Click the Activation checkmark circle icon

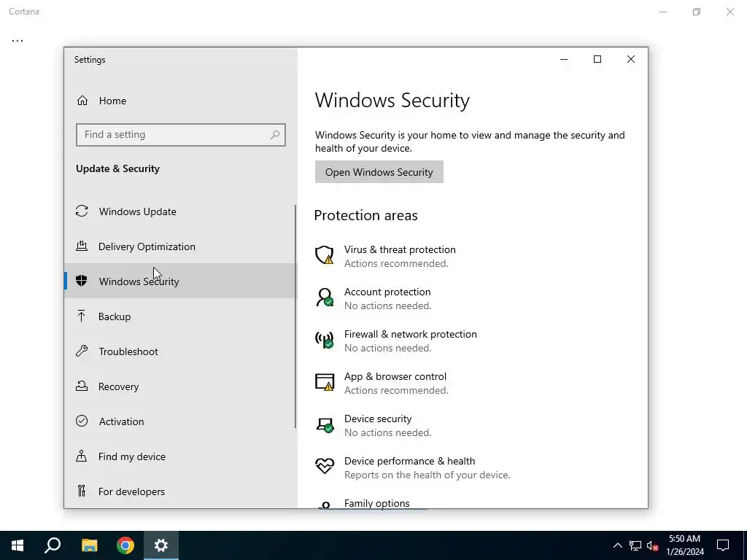point(82,421)
